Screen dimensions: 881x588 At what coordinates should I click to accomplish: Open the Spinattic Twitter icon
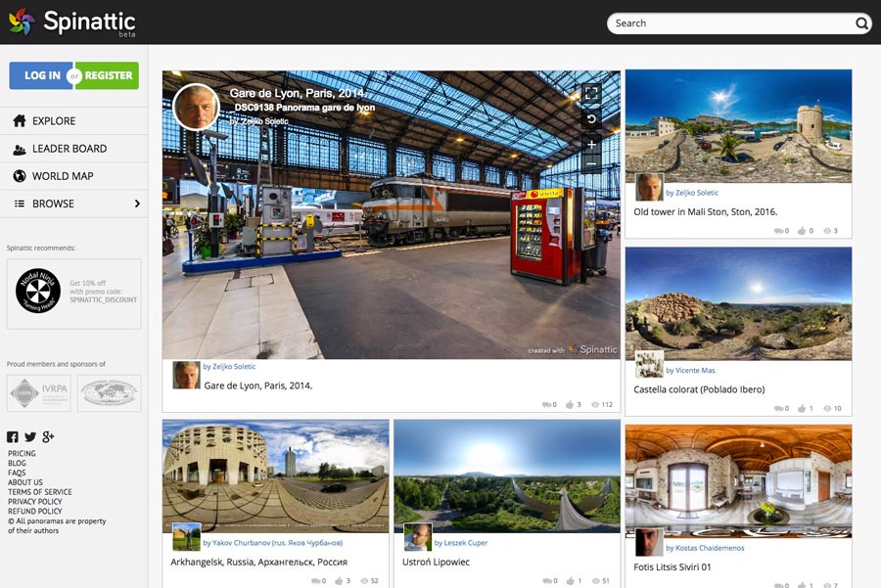pyautogui.click(x=30, y=437)
